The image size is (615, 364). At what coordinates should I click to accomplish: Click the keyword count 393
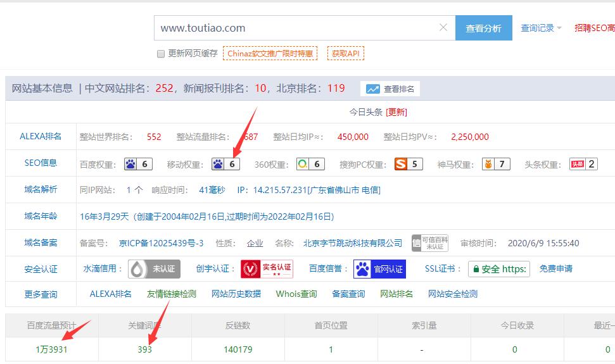[x=145, y=349]
